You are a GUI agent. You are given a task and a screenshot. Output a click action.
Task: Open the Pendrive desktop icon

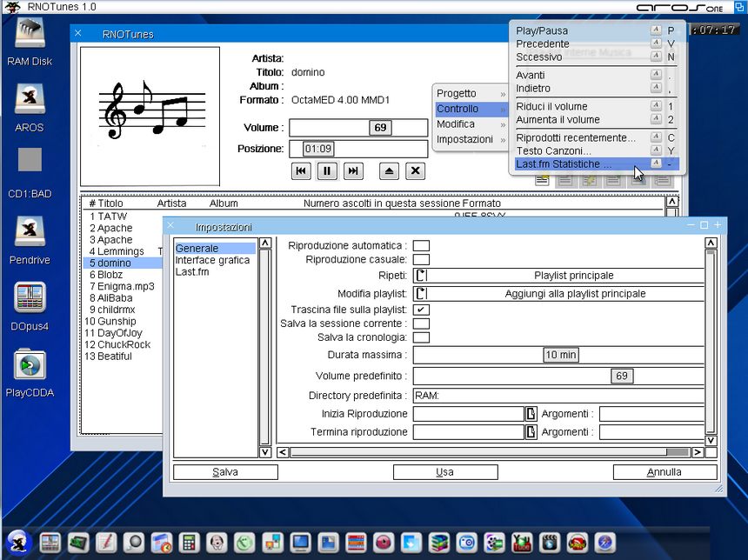(30, 231)
